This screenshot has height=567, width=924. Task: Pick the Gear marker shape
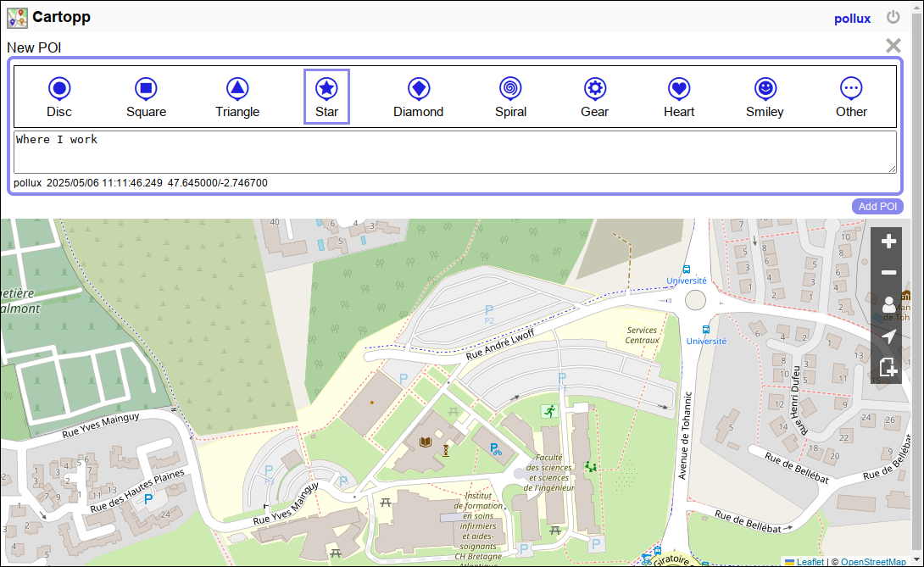click(594, 97)
